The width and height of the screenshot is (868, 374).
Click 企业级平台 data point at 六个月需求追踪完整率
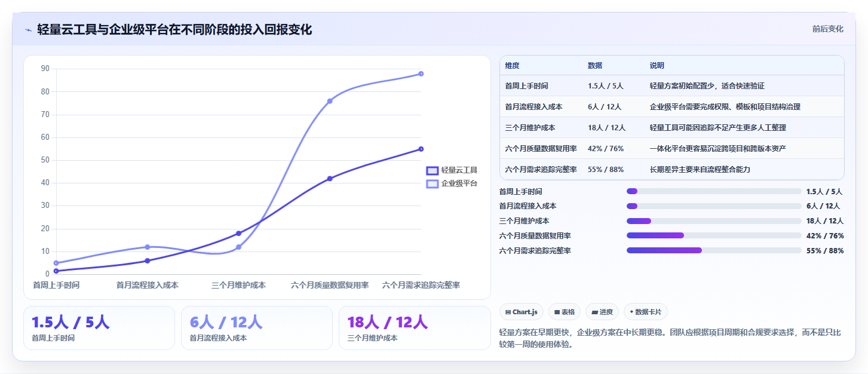pos(421,74)
